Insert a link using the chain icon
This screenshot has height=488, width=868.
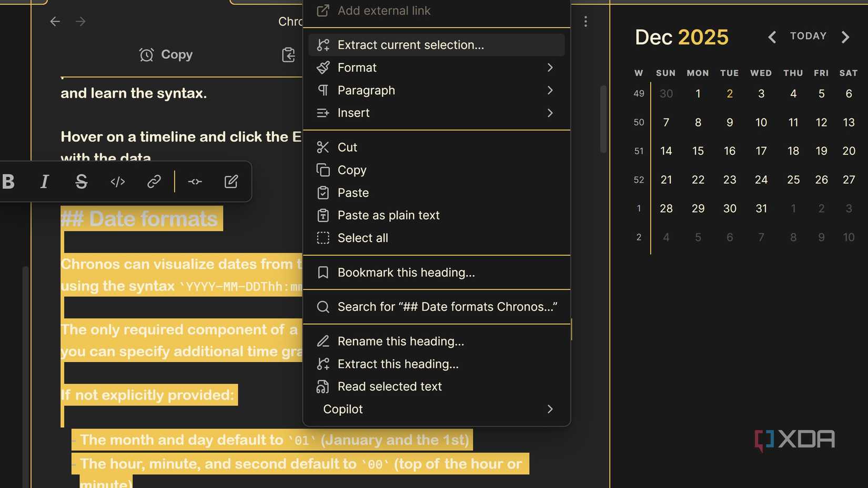pos(154,181)
